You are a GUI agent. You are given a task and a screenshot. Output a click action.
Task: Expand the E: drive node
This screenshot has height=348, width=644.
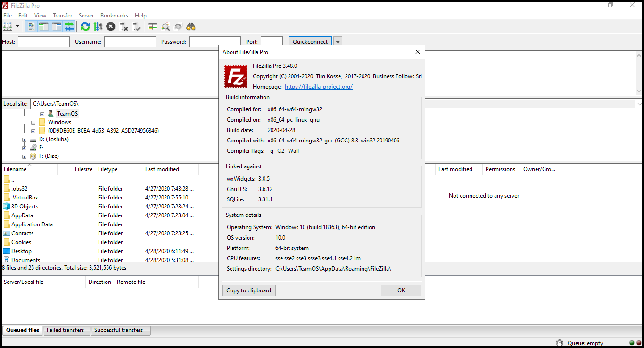(x=25, y=148)
